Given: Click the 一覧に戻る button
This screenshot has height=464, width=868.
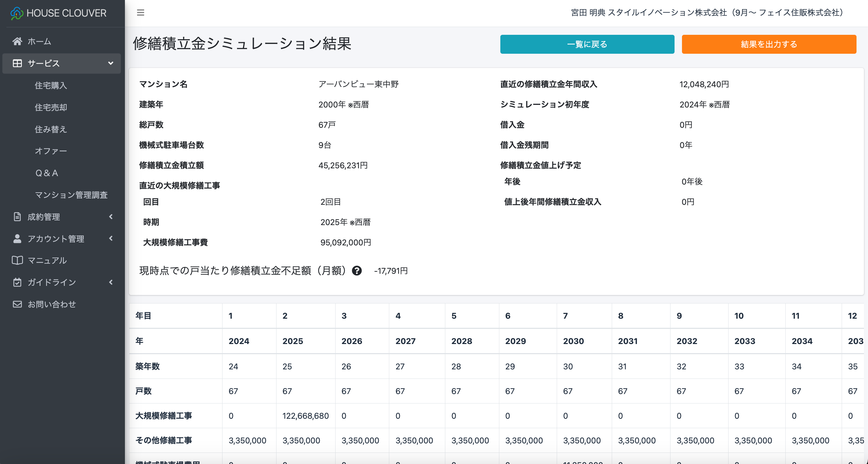Looking at the screenshot, I should (x=587, y=44).
